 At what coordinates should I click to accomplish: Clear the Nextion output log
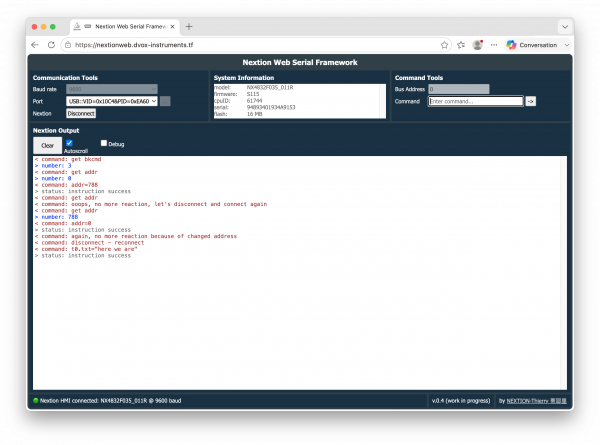[47, 145]
